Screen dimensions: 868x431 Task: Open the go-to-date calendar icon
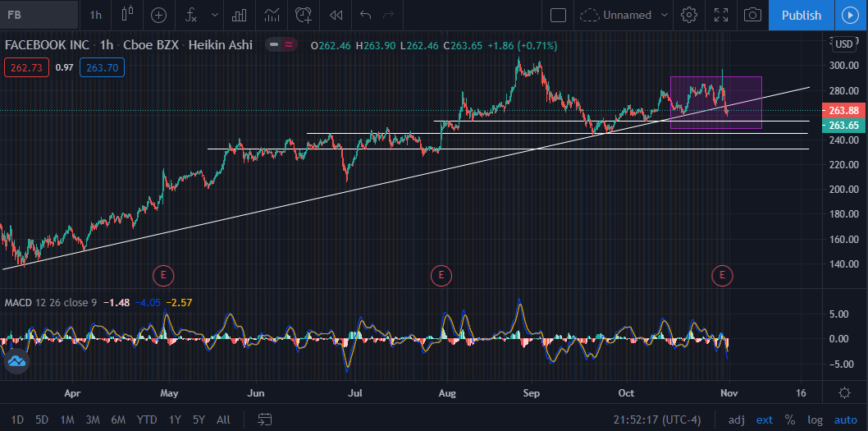pyautogui.click(x=265, y=420)
